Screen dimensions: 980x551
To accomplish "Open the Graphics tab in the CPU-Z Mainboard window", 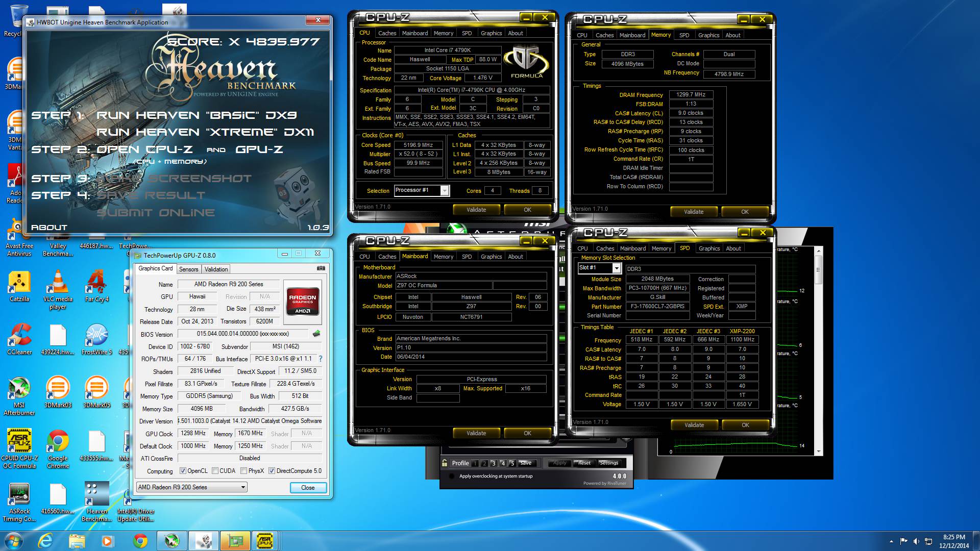I will tap(491, 257).
